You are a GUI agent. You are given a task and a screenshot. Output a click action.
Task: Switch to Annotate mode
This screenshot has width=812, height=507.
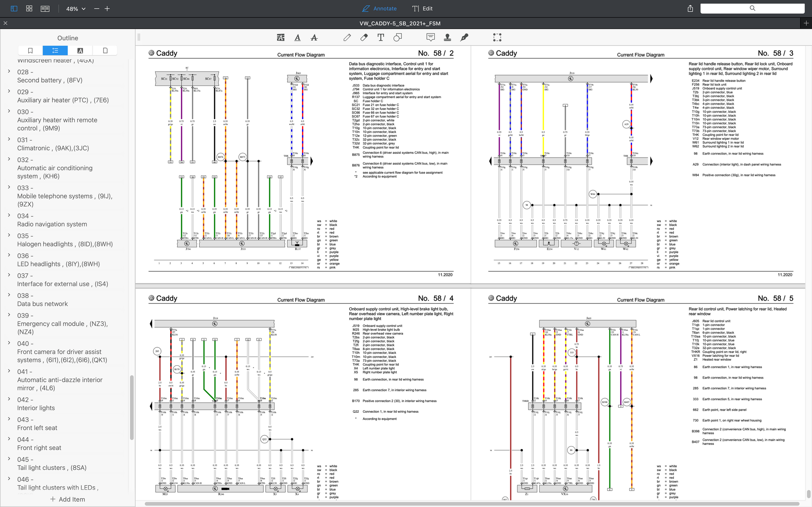(379, 8)
